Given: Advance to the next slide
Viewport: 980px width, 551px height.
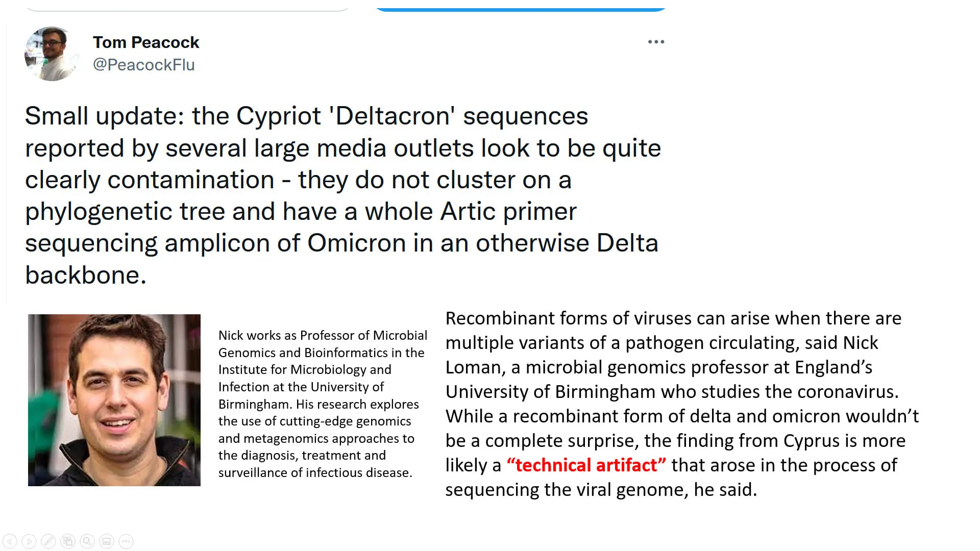Looking at the screenshot, I should (29, 541).
